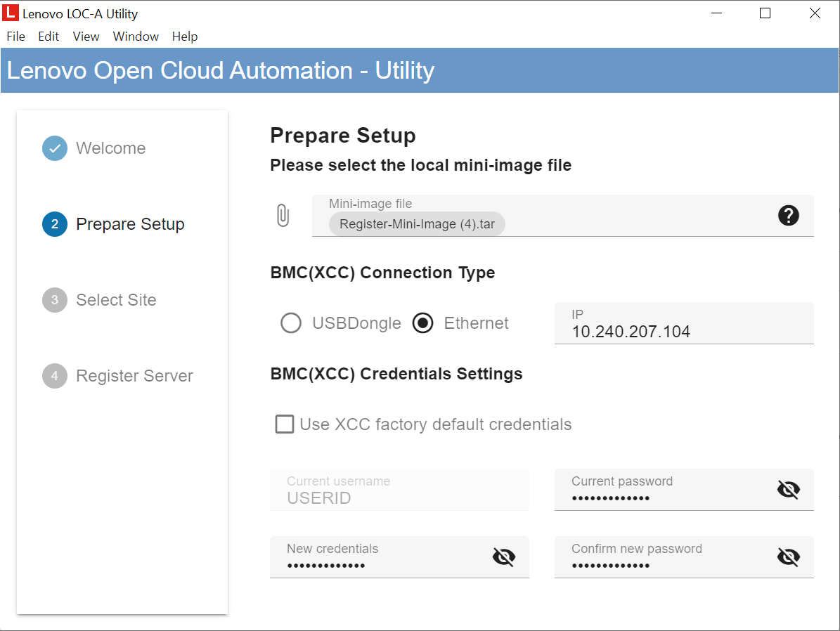Minimize the LOC-A Utility window
The width and height of the screenshot is (840, 631).
point(716,13)
